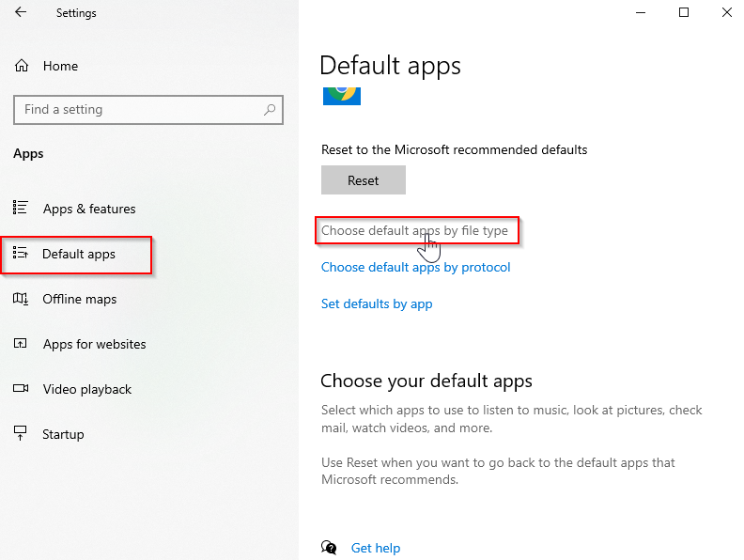The width and height of the screenshot is (744, 560).
Task: Click the Chrome web browser app icon
Action: click(x=342, y=97)
